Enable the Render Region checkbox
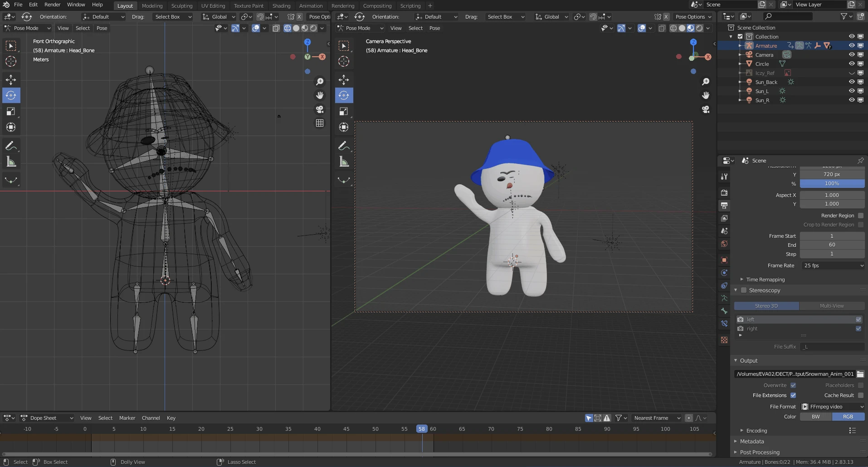The height and width of the screenshot is (467, 868). pos(861,216)
